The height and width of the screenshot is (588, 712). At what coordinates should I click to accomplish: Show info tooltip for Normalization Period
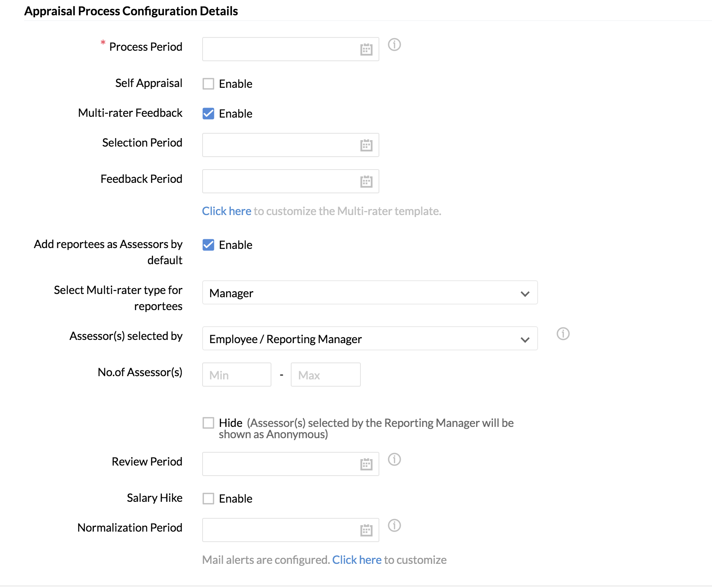[x=394, y=526]
